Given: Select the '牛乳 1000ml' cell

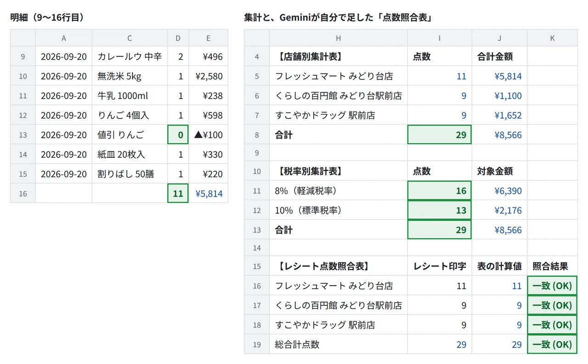Looking at the screenshot, I should pos(130,95).
